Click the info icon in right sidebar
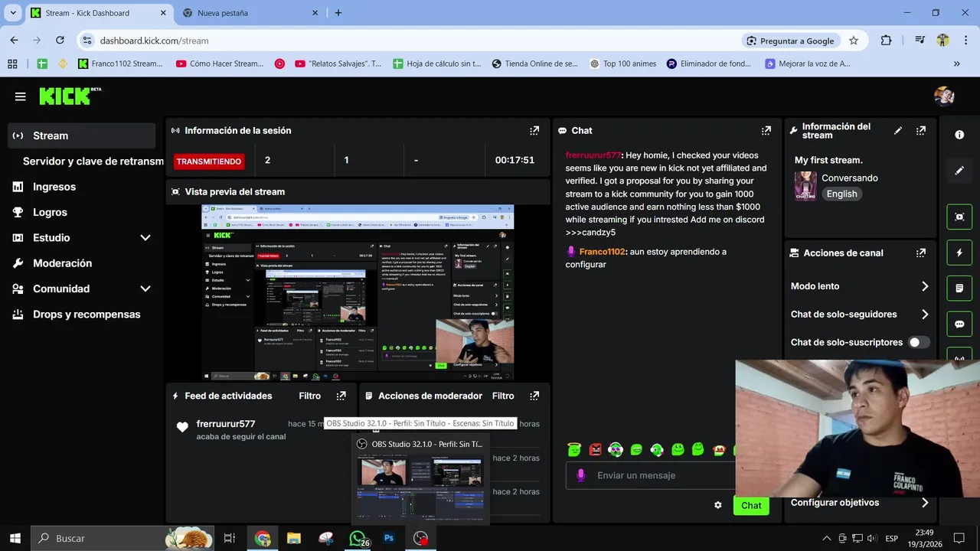The width and height of the screenshot is (980, 551). click(x=959, y=135)
